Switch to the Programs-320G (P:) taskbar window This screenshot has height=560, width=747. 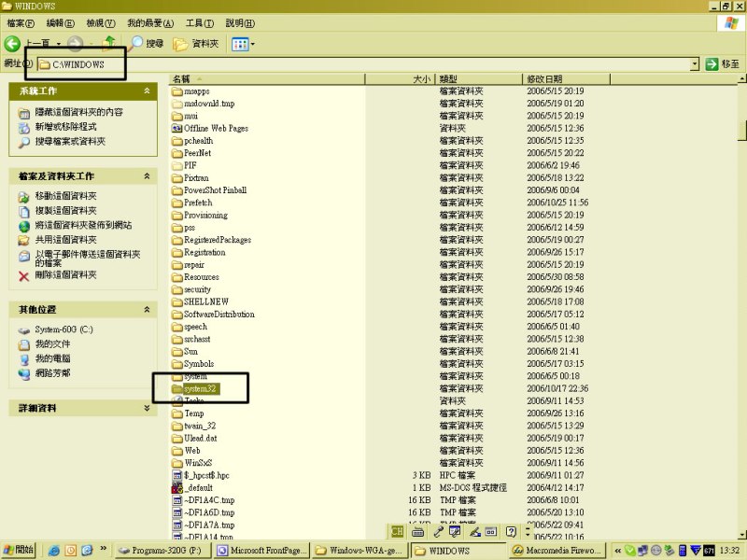pyautogui.click(x=163, y=551)
